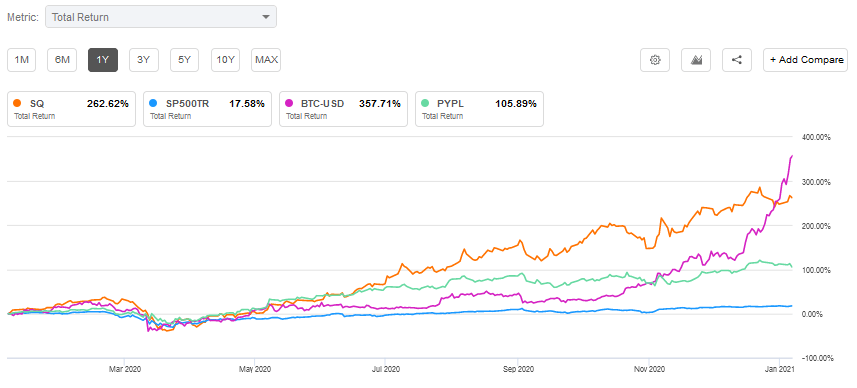Select the 1Y time range

103,60
